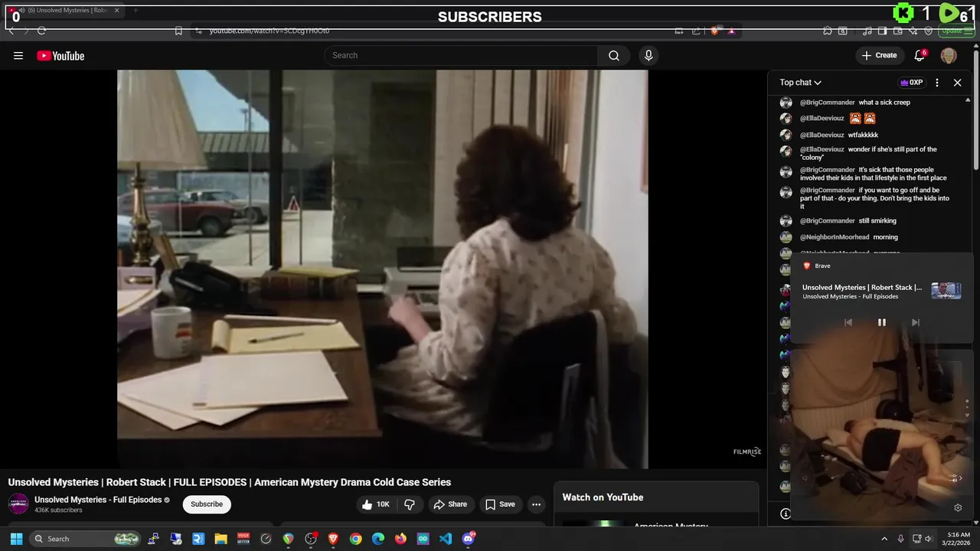This screenshot has width=980, height=551.
Task: Click the system volume speaker icon
Action: pos(929,539)
